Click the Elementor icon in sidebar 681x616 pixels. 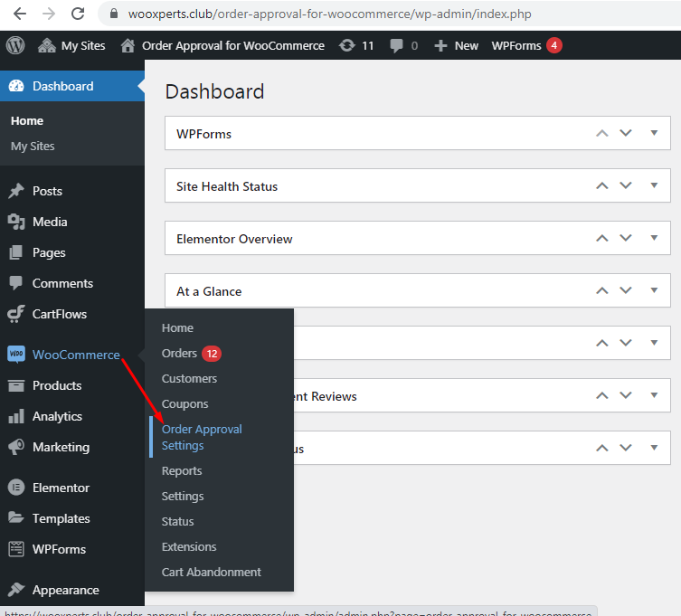tap(16, 488)
